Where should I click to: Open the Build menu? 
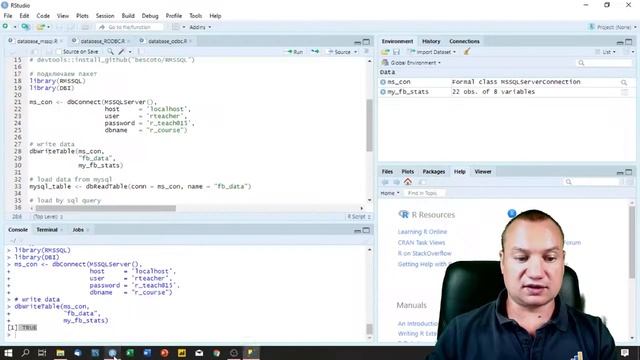click(x=128, y=16)
